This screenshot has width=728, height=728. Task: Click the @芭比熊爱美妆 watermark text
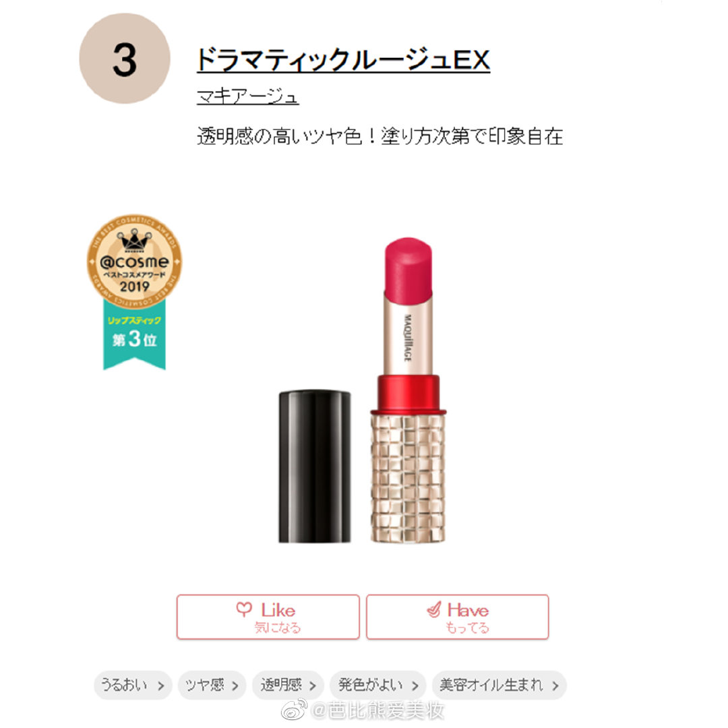(377, 710)
